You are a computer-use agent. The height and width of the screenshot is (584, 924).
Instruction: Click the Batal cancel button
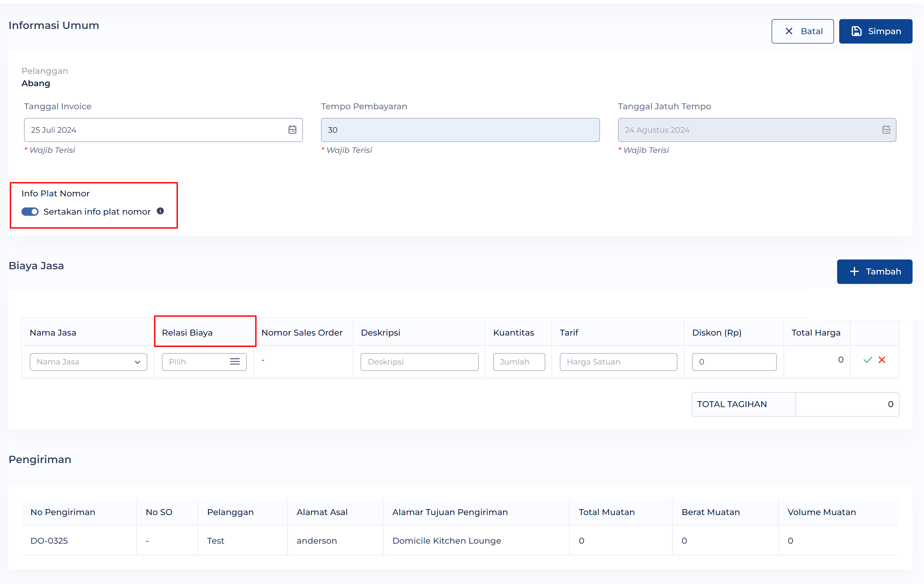pos(802,31)
